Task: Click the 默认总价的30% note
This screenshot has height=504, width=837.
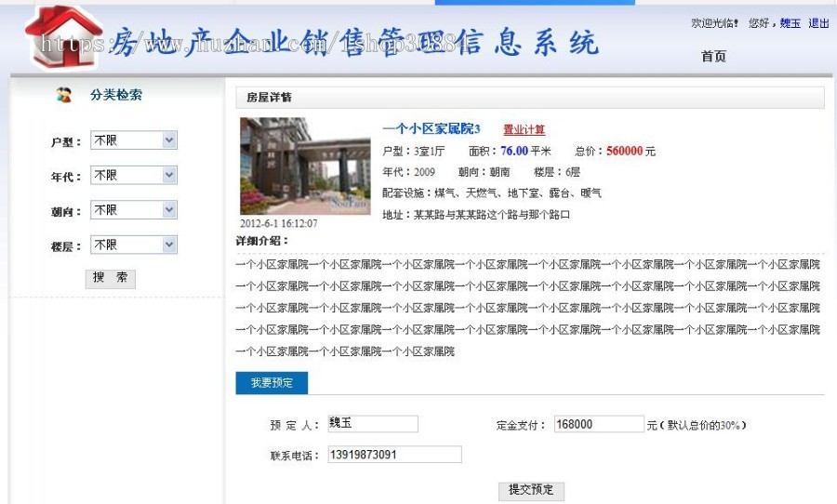Action: click(704, 426)
